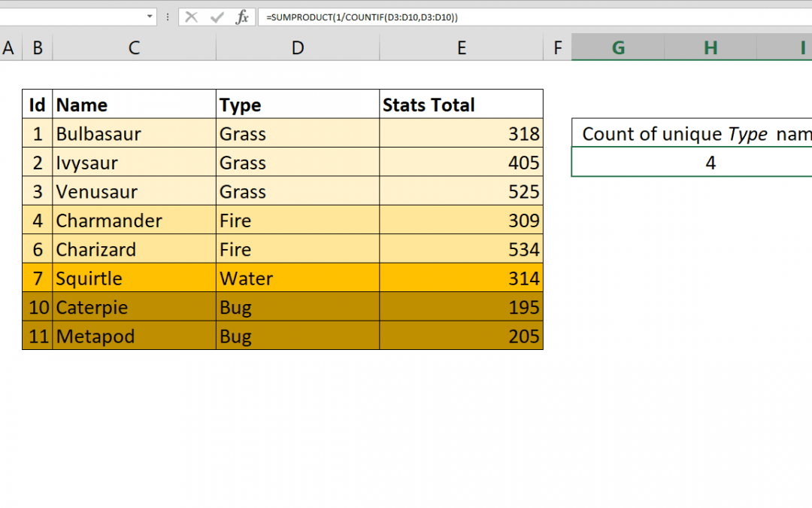Select column H header
The width and height of the screenshot is (812, 508).
(710, 47)
